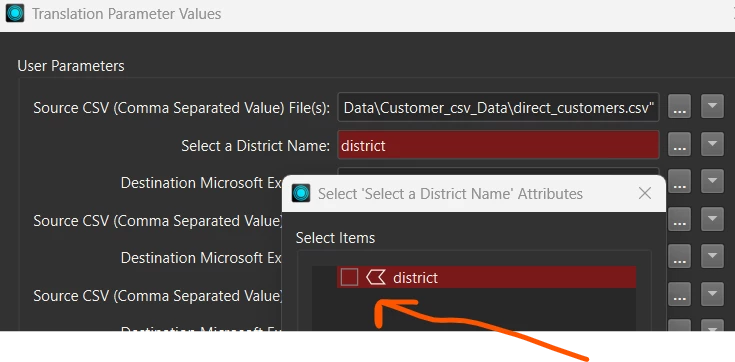Click the Select Items label
This screenshot has width=735, height=362.
335,238
